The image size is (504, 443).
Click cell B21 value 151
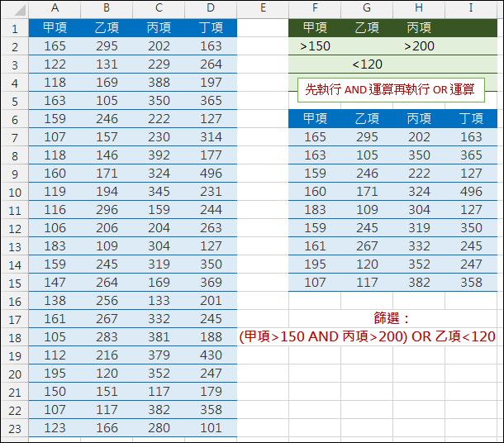pos(107,392)
